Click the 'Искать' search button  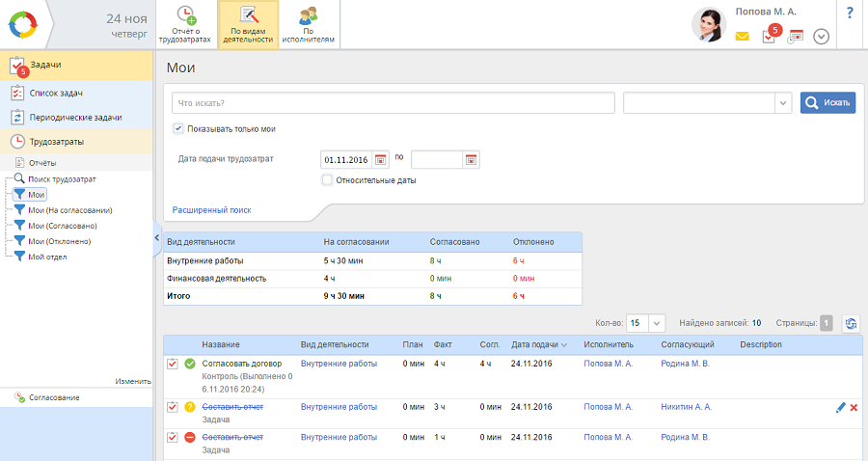tap(827, 103)
